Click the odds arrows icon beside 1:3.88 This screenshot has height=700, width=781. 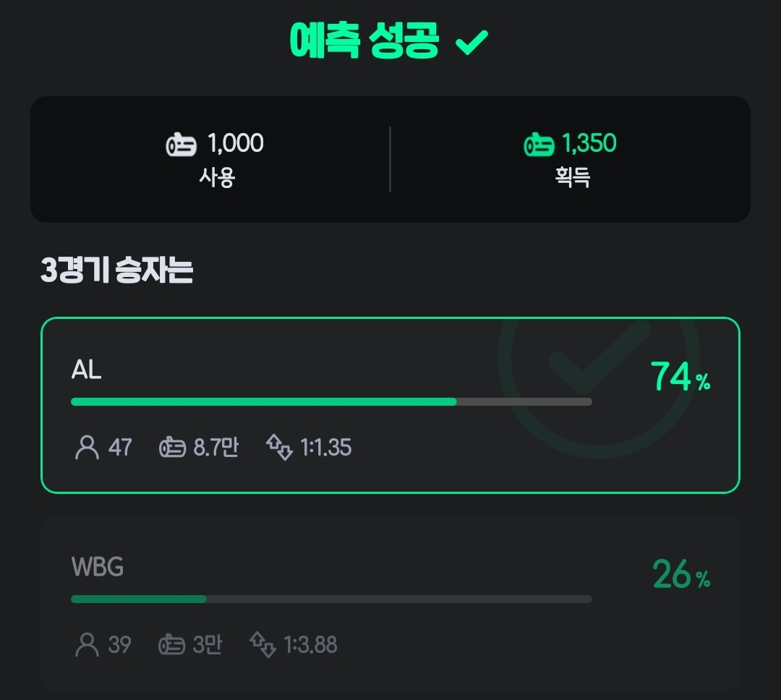[263, 644]
